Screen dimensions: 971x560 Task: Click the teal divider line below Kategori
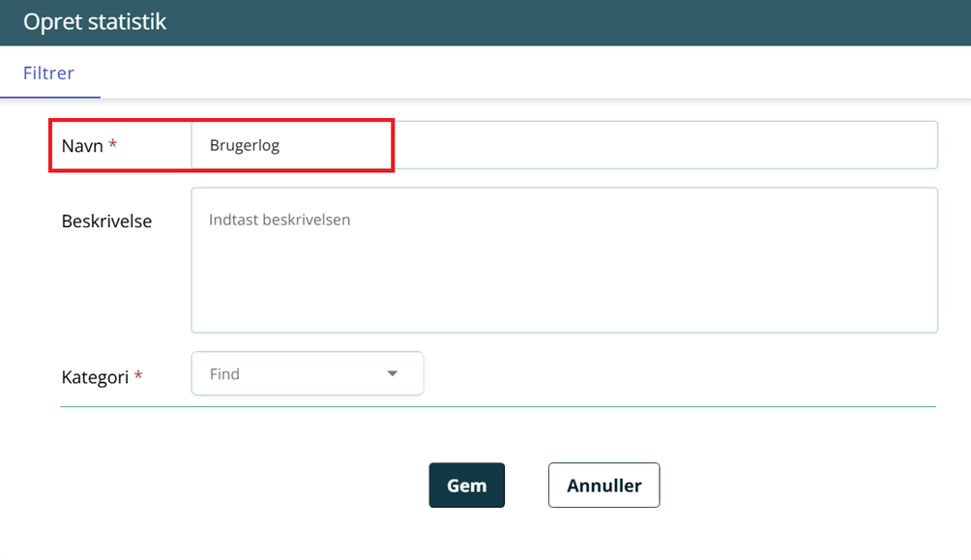click(498, 407)
